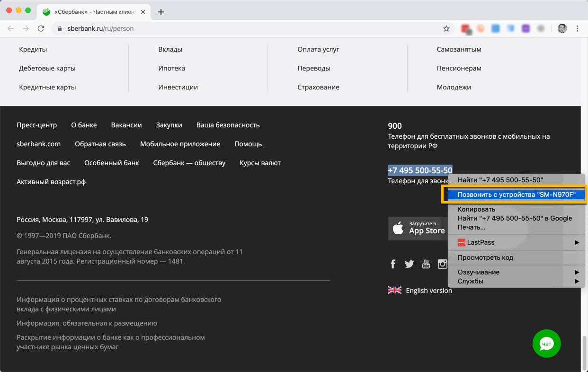Open the Пенсионерам link
This screenshot has height=372, width=588.
(x=459, y=68)
